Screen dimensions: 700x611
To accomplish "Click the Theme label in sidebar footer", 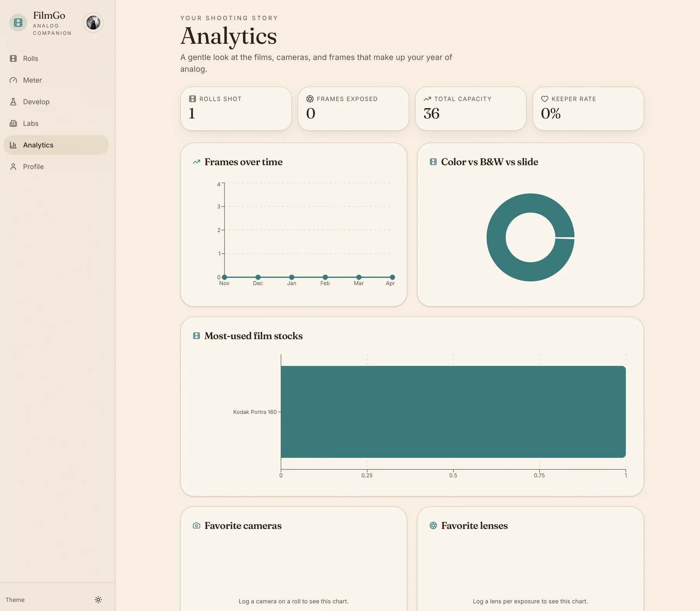I will click(x=15, y=600).
